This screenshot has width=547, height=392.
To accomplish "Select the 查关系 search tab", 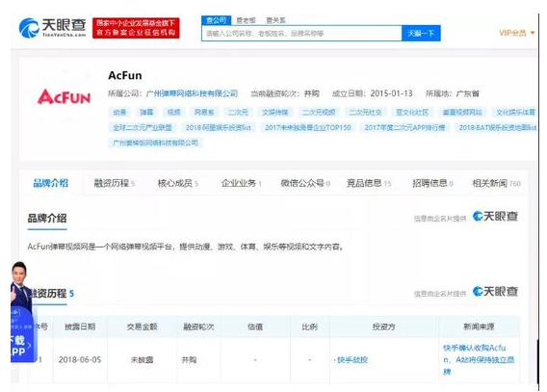I will tap(275, 20).
